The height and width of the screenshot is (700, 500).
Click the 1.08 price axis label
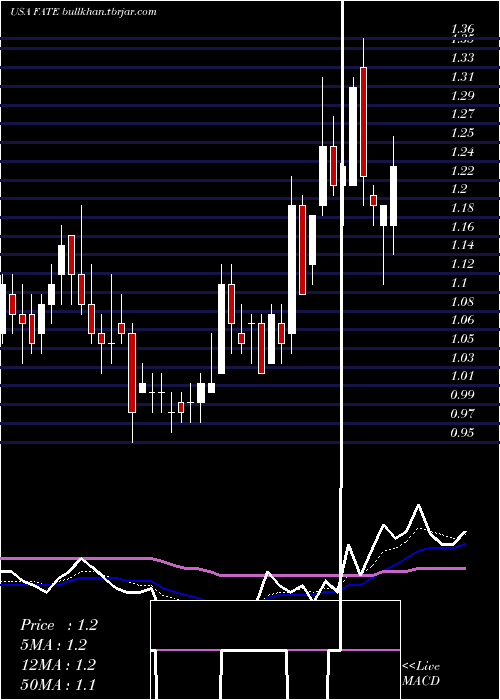point(462,301)
